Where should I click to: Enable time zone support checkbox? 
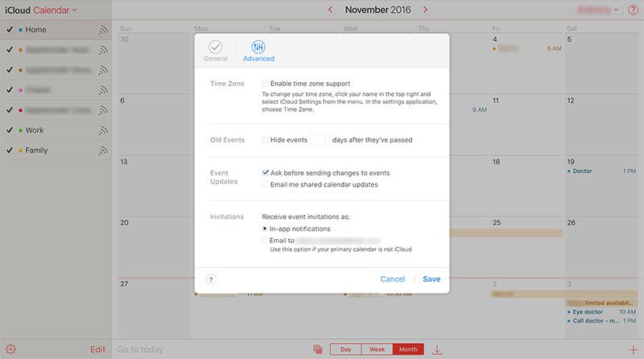coord(266,84)
